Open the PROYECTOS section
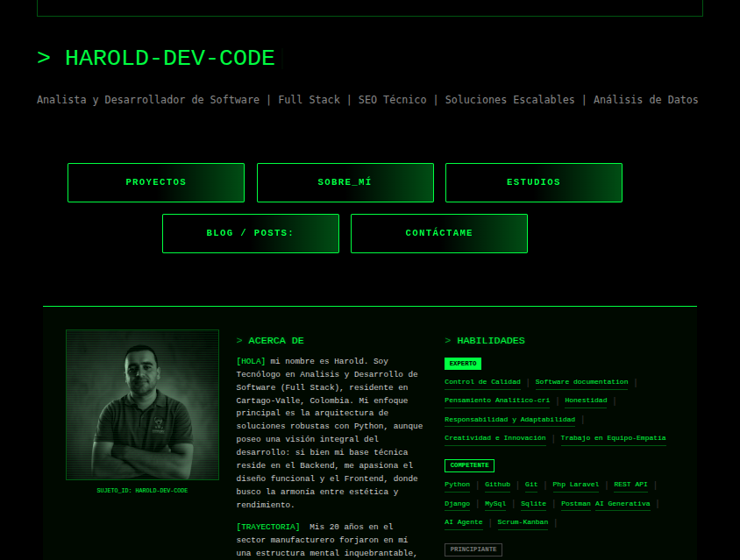Screen dimensions: 740x560 [x=156, y=182]
